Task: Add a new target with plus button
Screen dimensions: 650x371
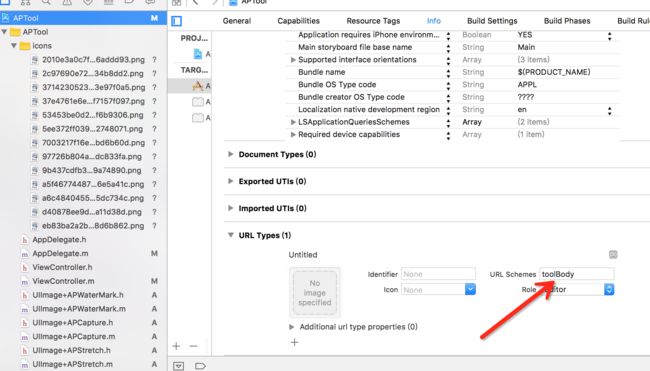Action: (176, 346)
